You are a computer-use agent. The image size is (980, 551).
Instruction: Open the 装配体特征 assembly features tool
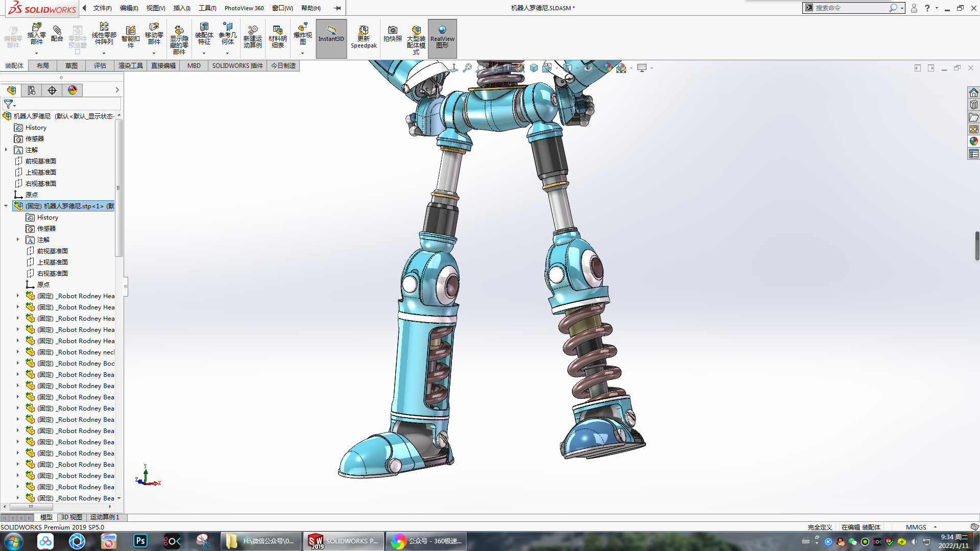204,34
